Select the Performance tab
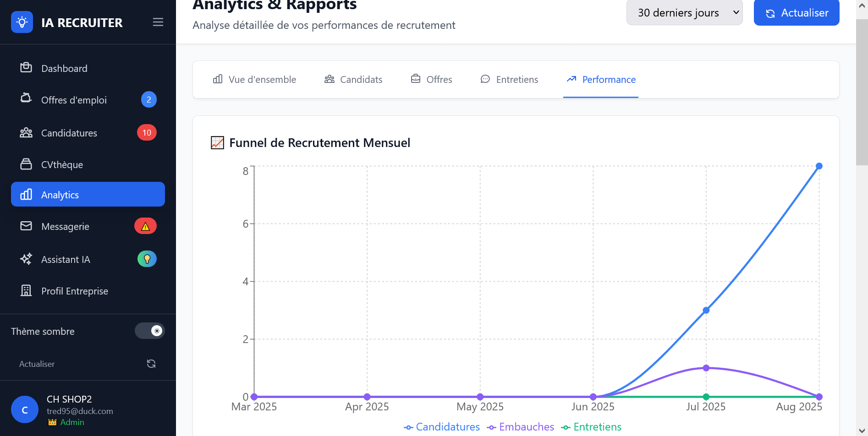868x436 pixels. [601, 79]
